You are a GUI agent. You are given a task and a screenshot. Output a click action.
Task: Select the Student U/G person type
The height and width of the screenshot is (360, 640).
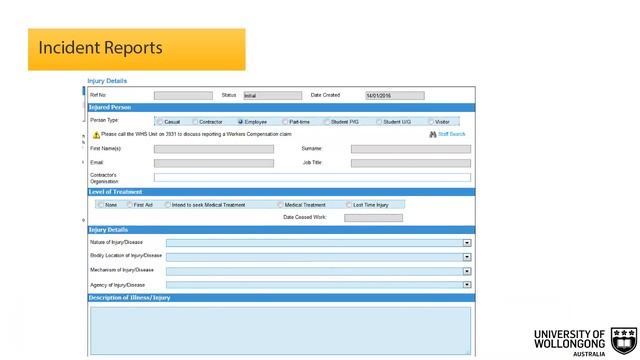tap(379, 122)
